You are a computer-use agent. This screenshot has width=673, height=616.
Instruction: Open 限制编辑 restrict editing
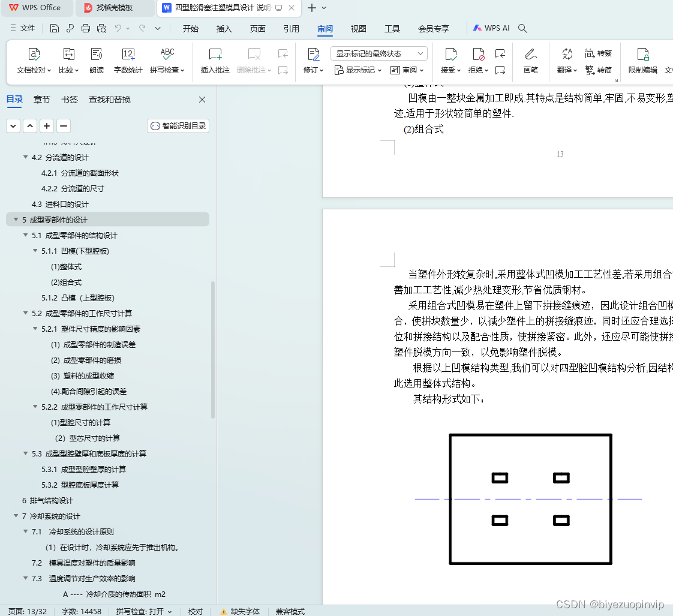642,61
